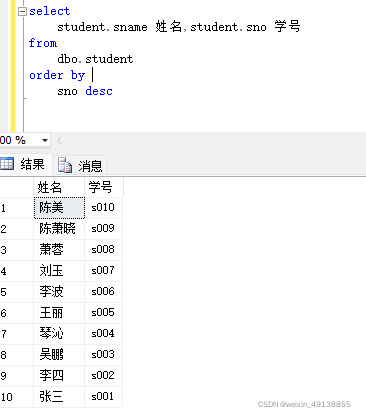
Task: Select the cell 琴沁
Action: click(x=59, y=334)
